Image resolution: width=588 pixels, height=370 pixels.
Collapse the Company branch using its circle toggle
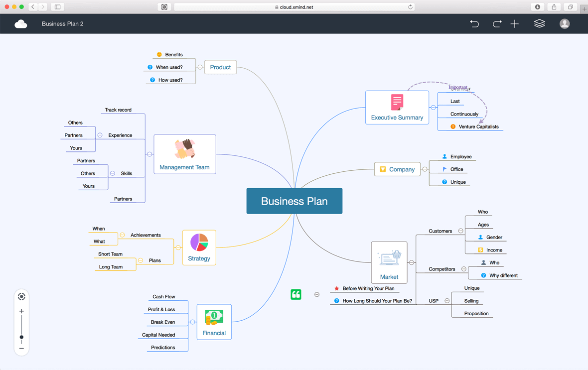coord(425,169)
